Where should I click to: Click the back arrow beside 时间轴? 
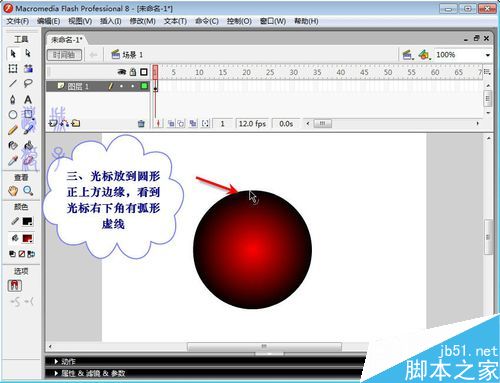coord(93,55)
